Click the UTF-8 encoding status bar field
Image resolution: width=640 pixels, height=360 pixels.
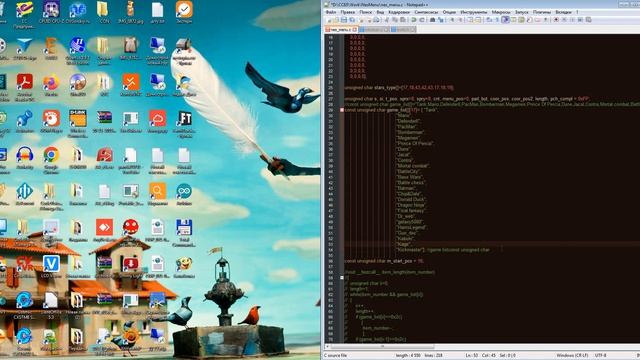pos(600,355)
